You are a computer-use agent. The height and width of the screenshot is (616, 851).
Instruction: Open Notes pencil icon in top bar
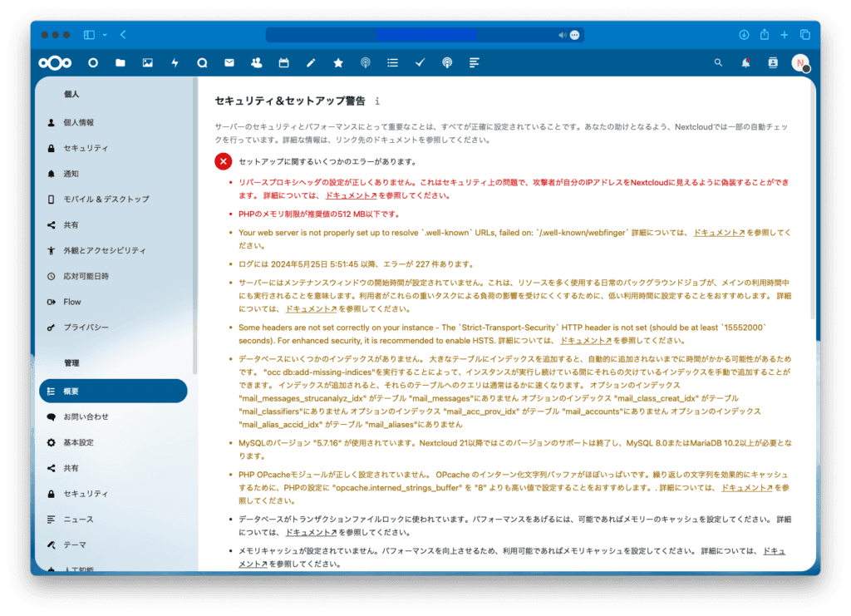coord(311,62)
